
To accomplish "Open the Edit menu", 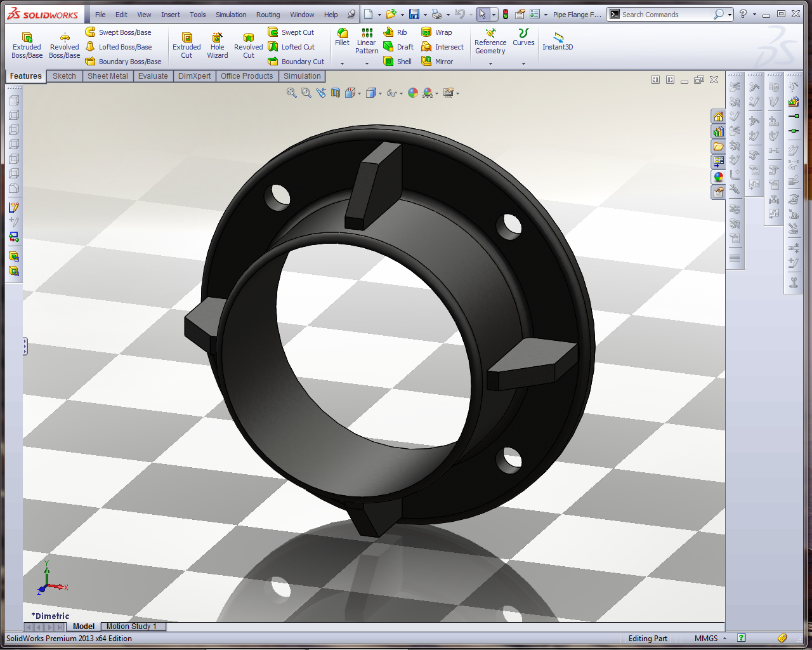I will [x=121, y=15].
